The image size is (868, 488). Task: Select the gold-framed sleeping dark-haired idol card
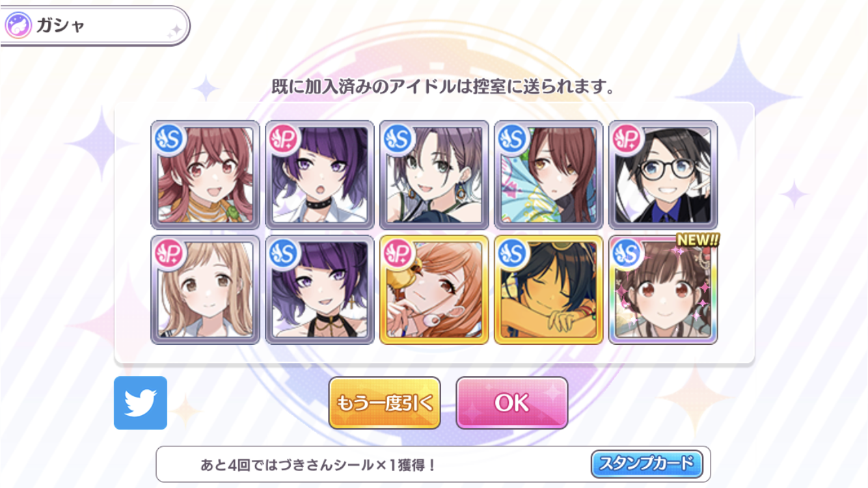click(x=549, y=290)
